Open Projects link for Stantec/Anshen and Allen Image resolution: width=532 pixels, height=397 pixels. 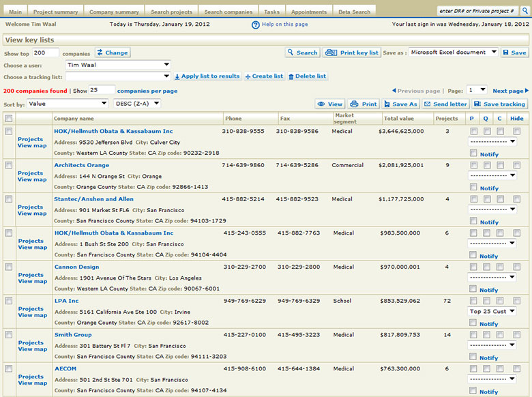(30, 207)
